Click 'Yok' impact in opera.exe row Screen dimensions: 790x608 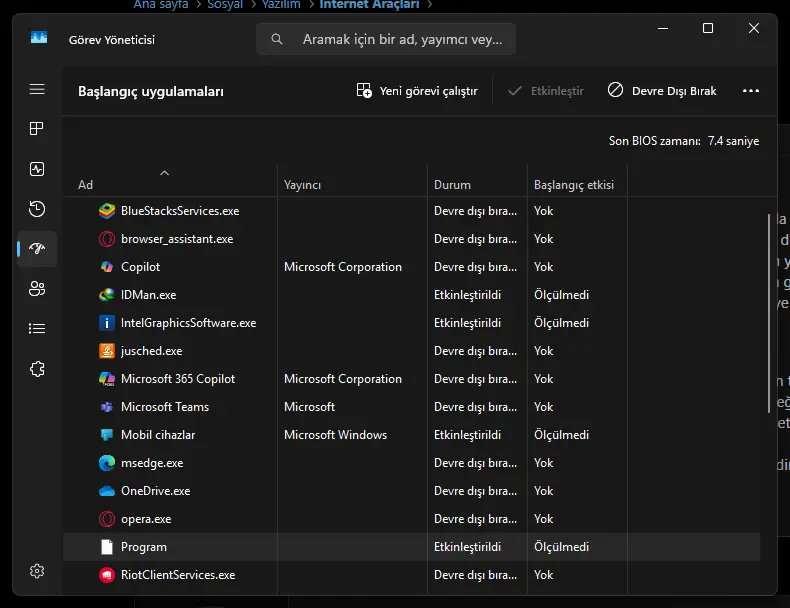(x=544, y=519)
